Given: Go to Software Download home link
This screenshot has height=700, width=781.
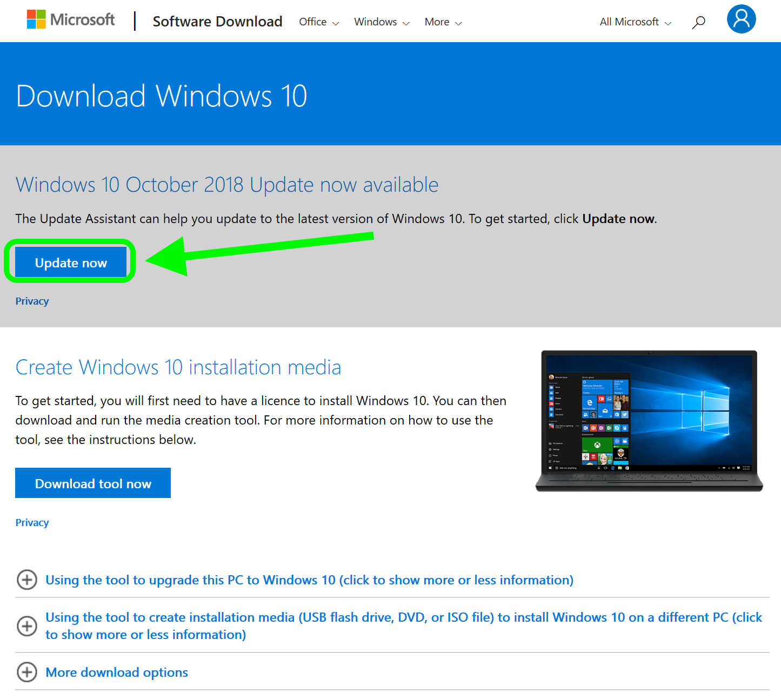Looking at the screenshot, I should click(217, 22).
